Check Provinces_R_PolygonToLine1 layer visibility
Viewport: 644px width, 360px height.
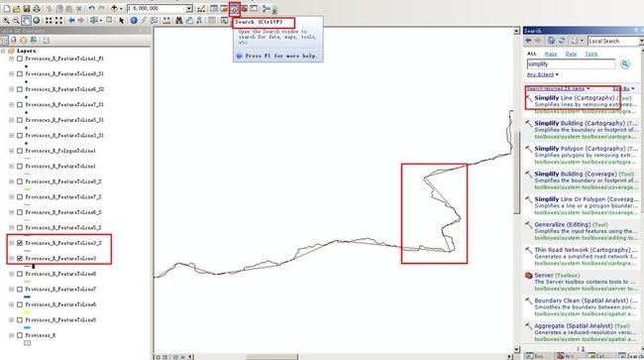click(19, 151)
